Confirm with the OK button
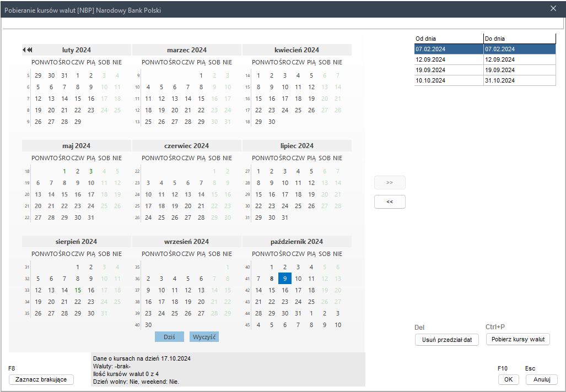Viewport: 566px width, 392px height. [x=508, y=379]
